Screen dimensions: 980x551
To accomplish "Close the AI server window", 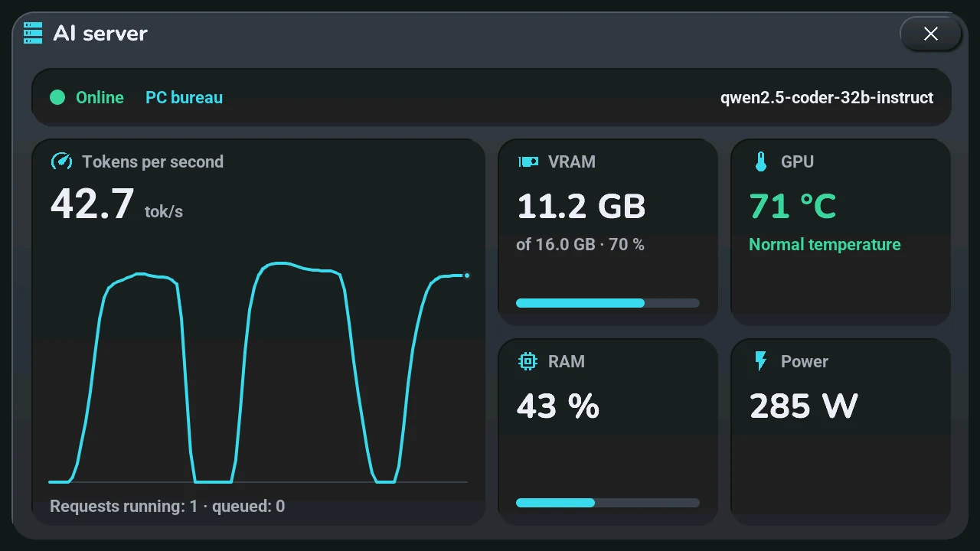I will (x=930, y=34).
